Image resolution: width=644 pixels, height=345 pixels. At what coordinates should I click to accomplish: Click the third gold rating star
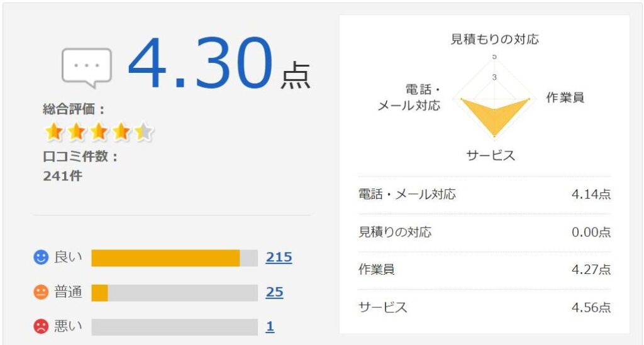[99, 132]
